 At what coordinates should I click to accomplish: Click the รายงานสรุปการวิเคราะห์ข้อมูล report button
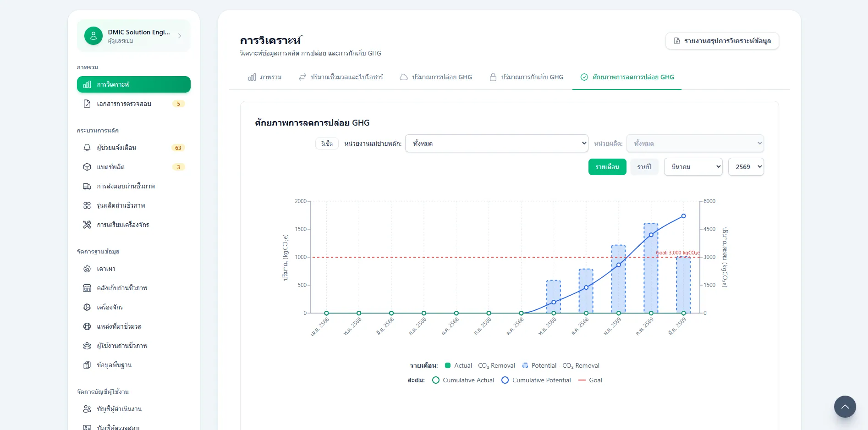[x=722, y=41]
